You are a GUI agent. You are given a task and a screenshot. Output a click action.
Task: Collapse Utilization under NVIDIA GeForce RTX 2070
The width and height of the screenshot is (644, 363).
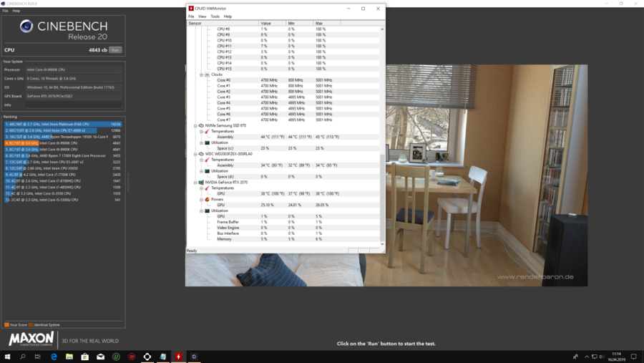coord(201,210)
